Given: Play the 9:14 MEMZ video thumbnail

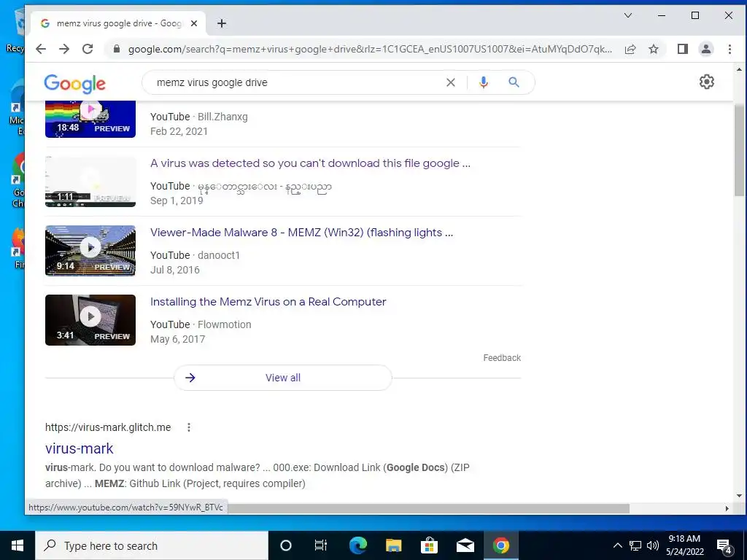Looking at the screenshot, I should point(90,251).
